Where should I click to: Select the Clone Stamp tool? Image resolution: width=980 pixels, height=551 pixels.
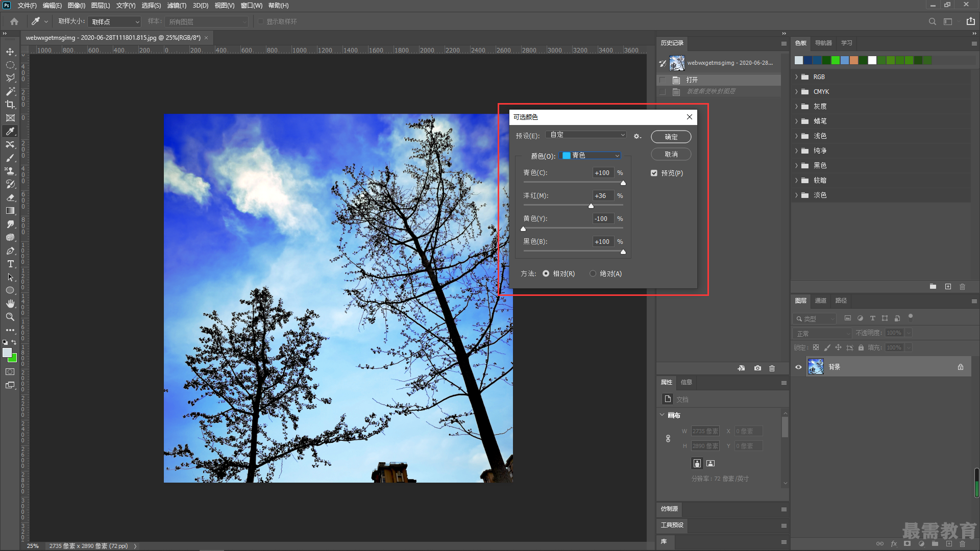click(10, 171)
